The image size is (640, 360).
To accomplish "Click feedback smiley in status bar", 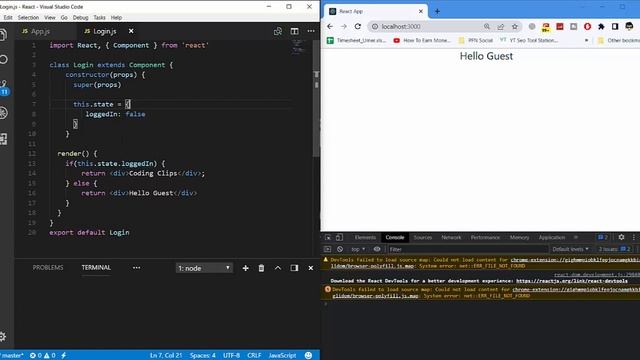I will click(309, 356).
